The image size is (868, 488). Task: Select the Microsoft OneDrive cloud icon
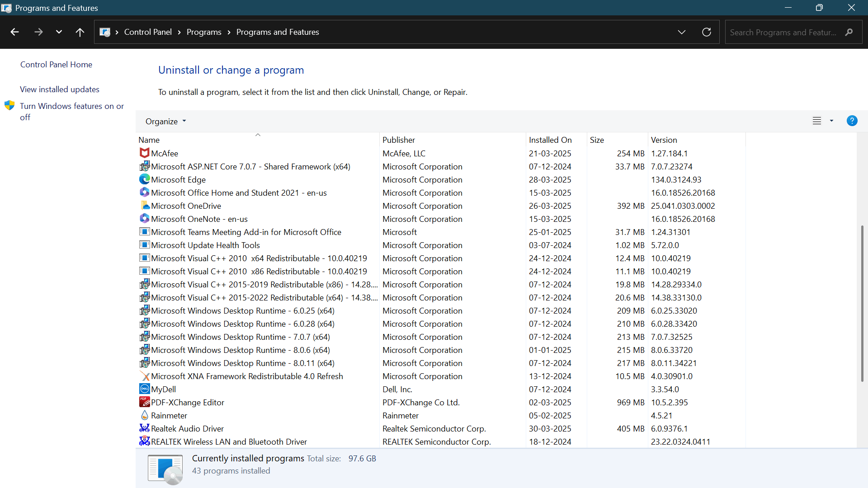click(x=144, y=206)
